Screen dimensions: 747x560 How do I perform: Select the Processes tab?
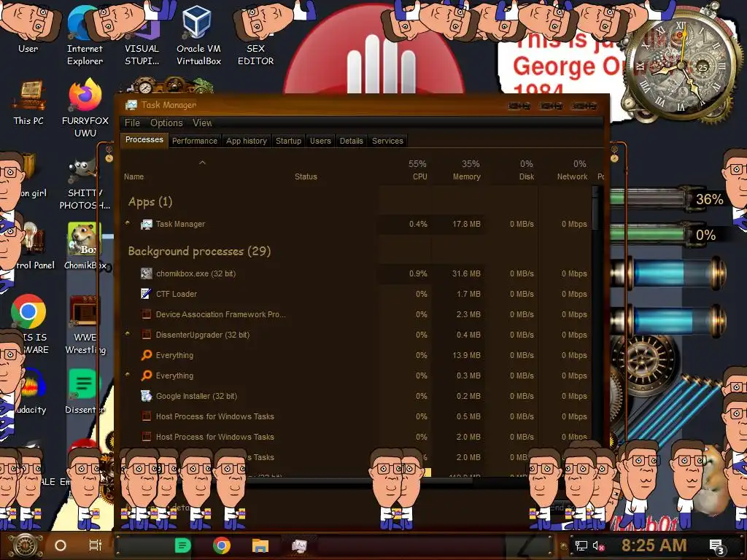click(x=144, y=140)
